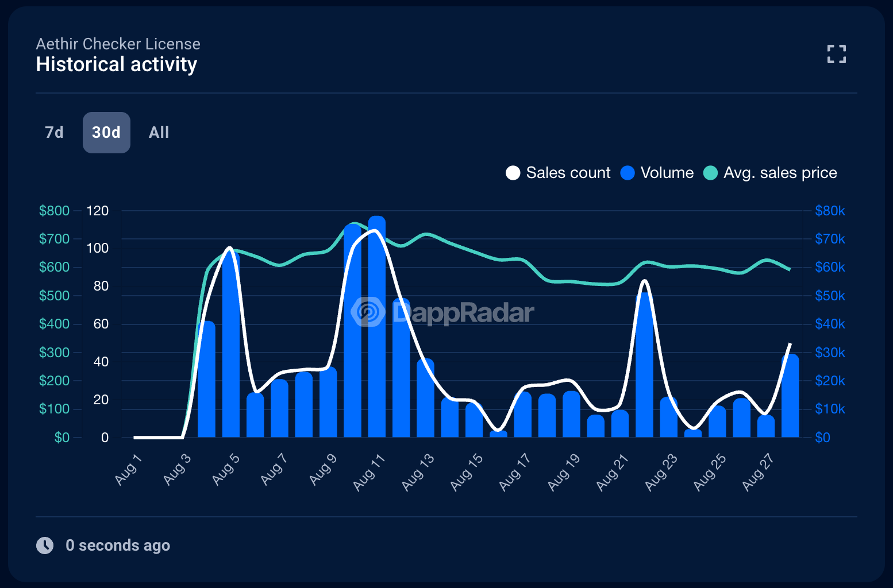Switch to the 7d time range tab
The height and width of the screenshot is (588, 893).
point(53,133)
